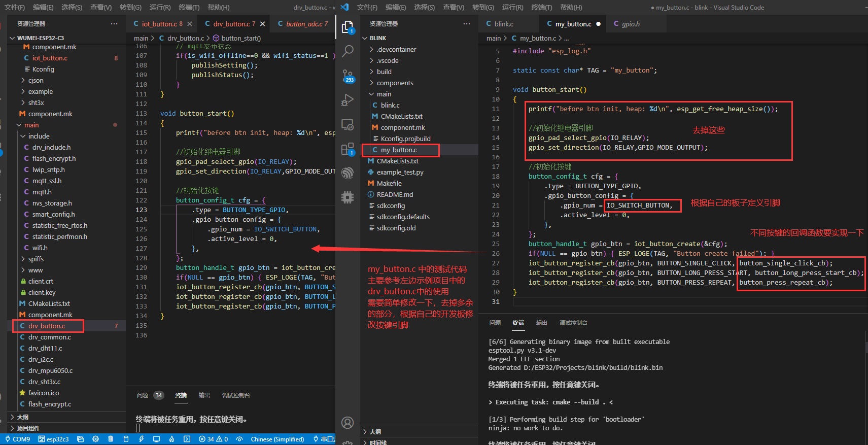Image resolution: width=868 pixels, height=445 pixels.
Task: Close the drv_button.c editor tab
Action: point(262,24)
